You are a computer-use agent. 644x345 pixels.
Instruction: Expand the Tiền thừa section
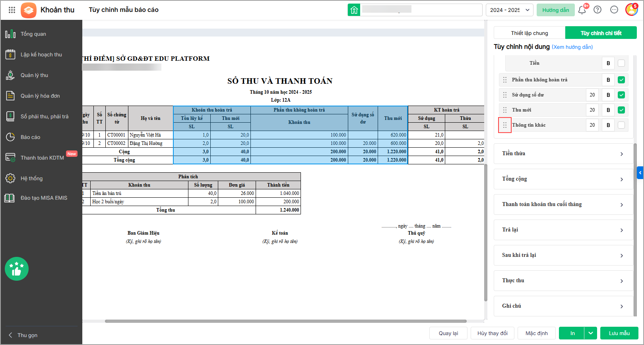click(x=563, y=154)
